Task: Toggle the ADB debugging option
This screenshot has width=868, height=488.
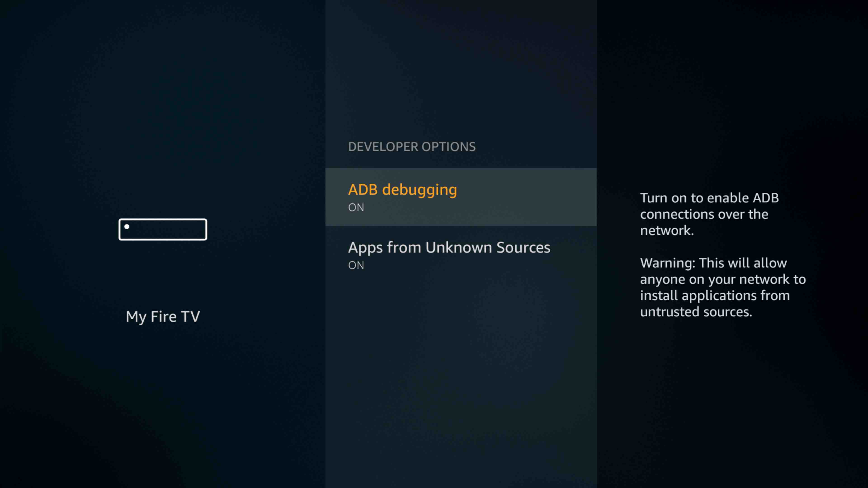Action: tap(461, 197)
